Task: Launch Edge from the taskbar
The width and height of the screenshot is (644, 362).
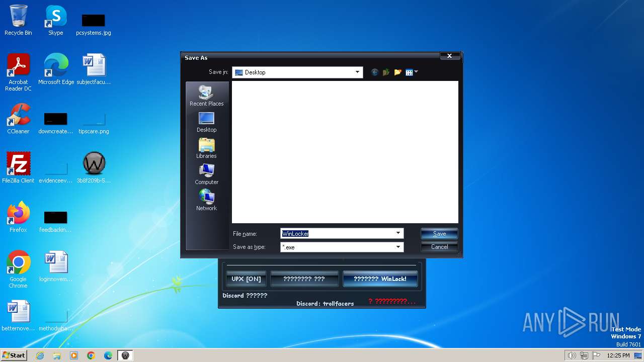Action: point(108,355)
